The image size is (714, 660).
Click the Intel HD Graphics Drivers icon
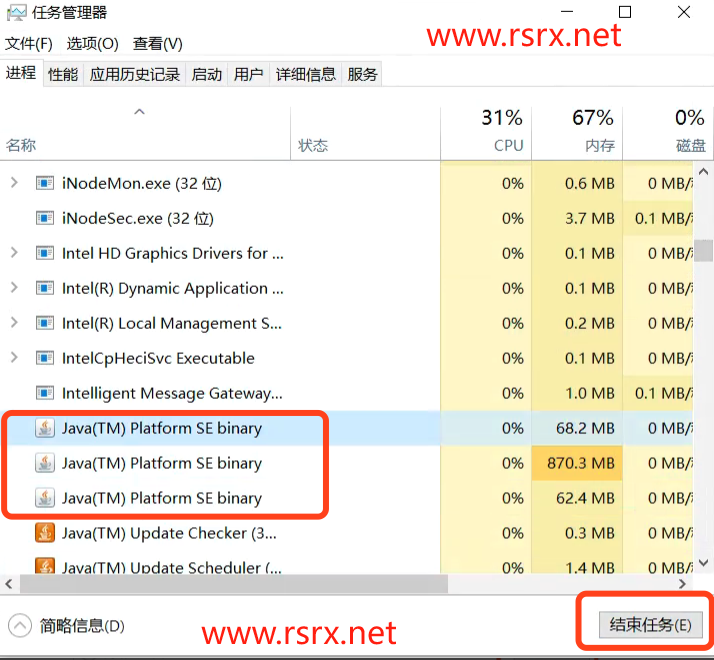[x=45, y=253]
